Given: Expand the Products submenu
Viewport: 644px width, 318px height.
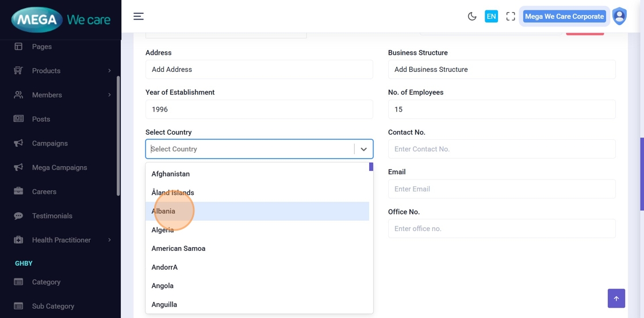Looking at the screenshot, I should [x=109, y=71].
